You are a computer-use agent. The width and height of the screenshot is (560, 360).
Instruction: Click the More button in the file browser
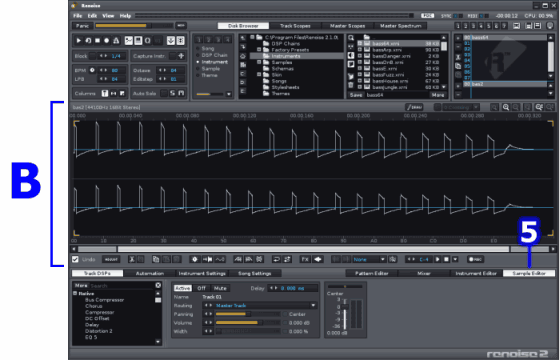click(438, 95)
